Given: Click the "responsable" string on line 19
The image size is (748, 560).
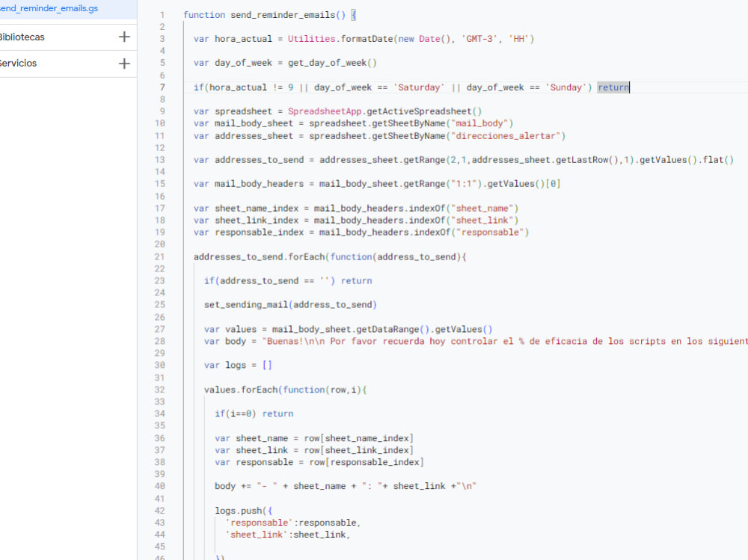Looking at the screenshot, I should 490,233.
